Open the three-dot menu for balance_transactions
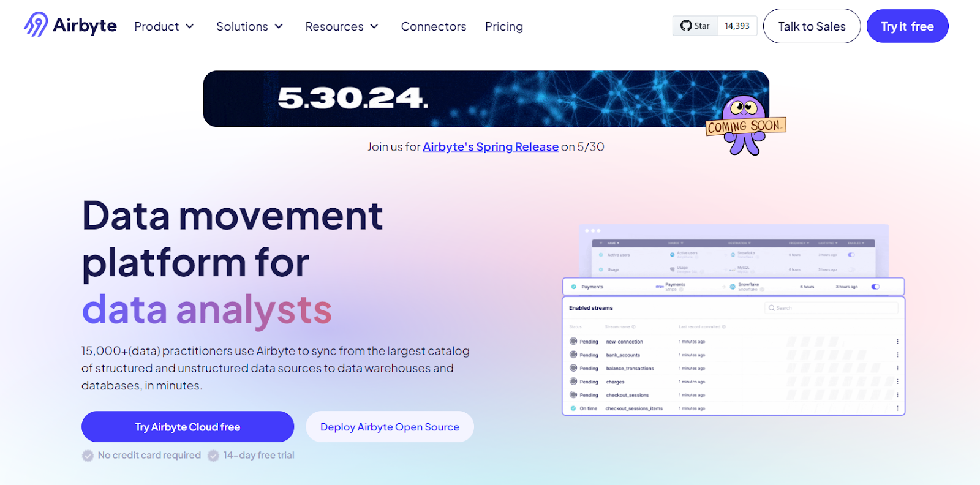The height and width of the screenshot is (485, 980). [x=897, y=368]
